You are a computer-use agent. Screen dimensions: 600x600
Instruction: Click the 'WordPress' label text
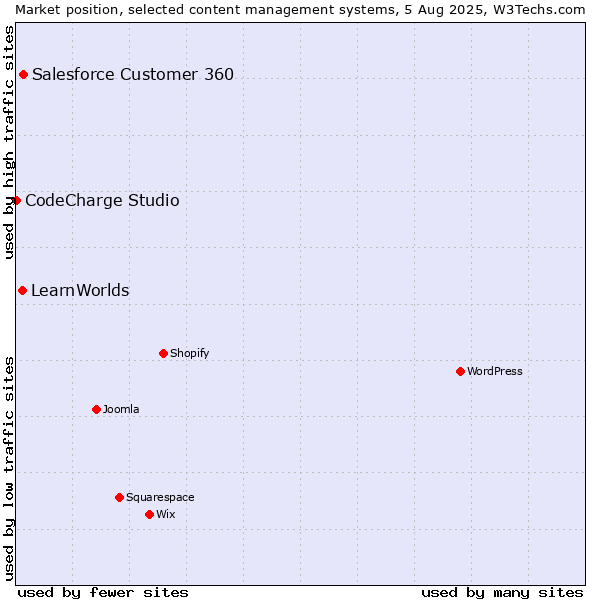coord(495,371)
